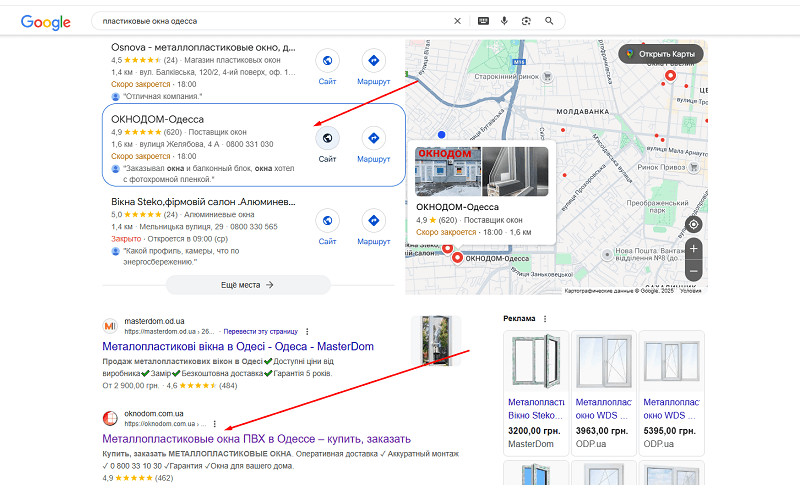
Task: Click "Заказывал окна и балконный блок" review snippet
Action: (x=209, y=174)
